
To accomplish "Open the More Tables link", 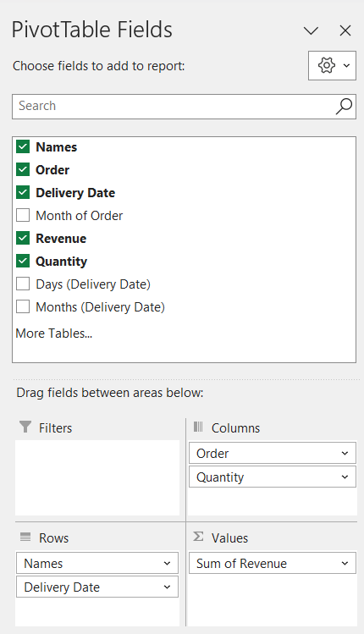I will 54,334.
